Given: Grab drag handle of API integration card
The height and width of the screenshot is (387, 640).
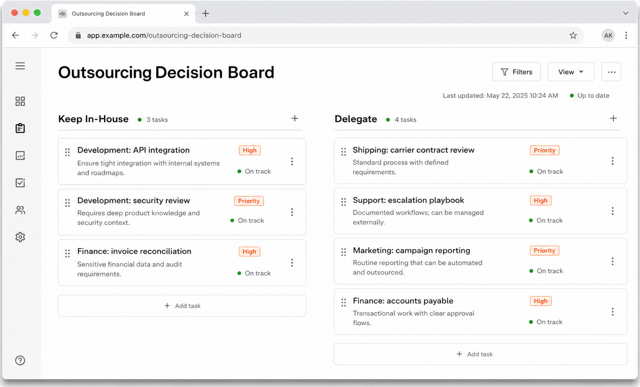Looking at the screenshot, I should pyautogui.click(x=67, y=152).
